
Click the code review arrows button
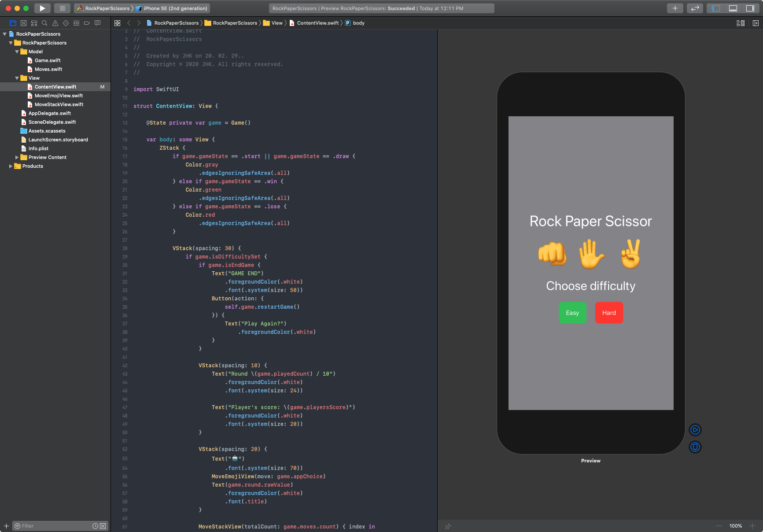tap(695, 8)
